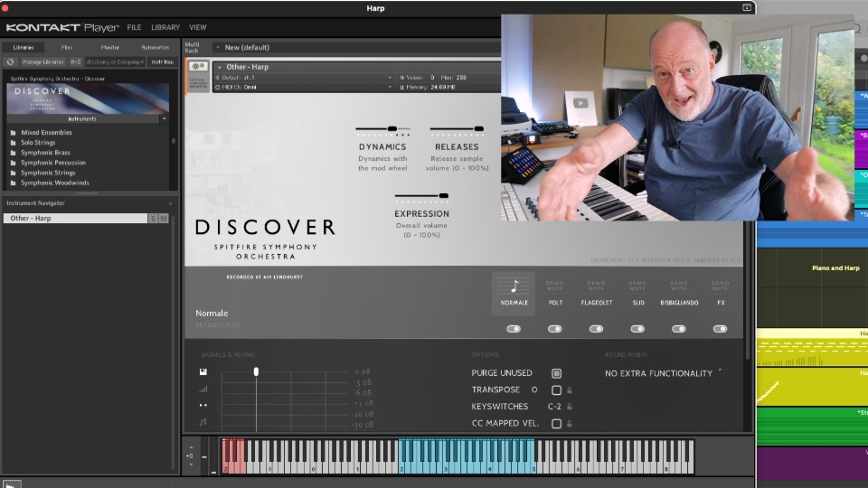Click the signal bars icon in mixer

(x=203, y=389)
